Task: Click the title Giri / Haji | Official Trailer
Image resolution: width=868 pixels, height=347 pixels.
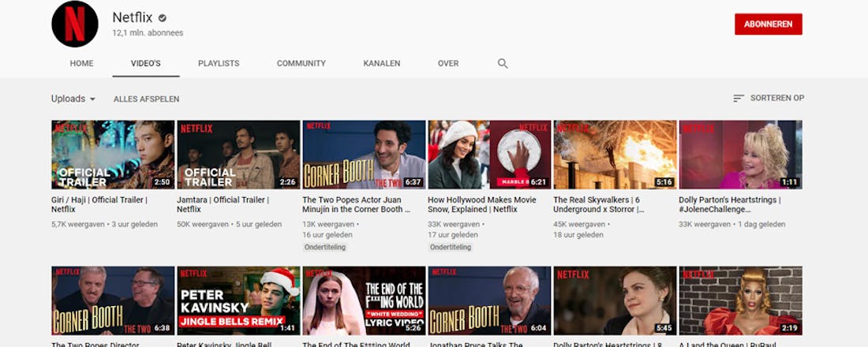Action: [99, 205]
